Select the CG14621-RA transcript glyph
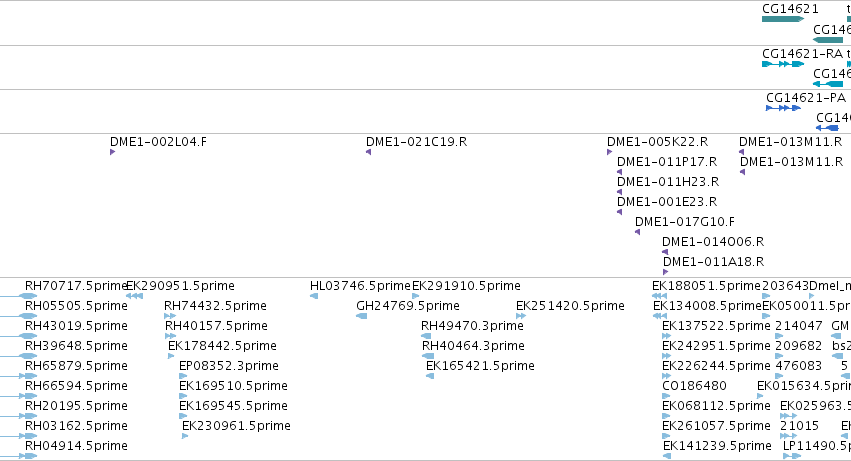The height and width of the screenshot is (461, 851). (x=783, y=64)
